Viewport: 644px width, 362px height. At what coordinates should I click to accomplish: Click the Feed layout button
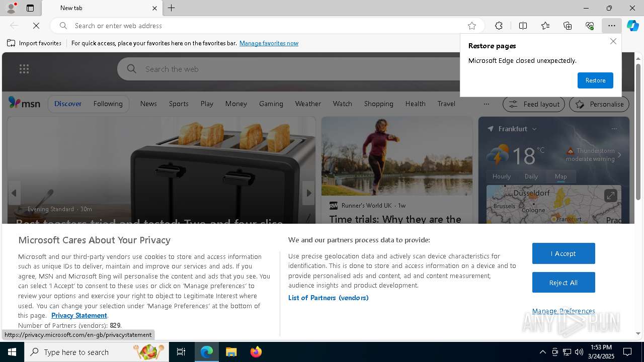click(x=534, y=104)
